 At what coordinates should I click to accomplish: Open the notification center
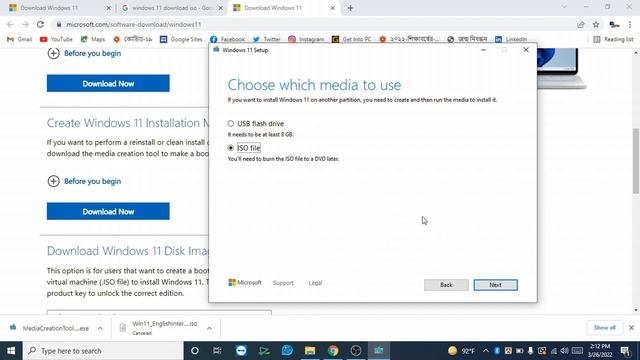(x=625, y=351)
